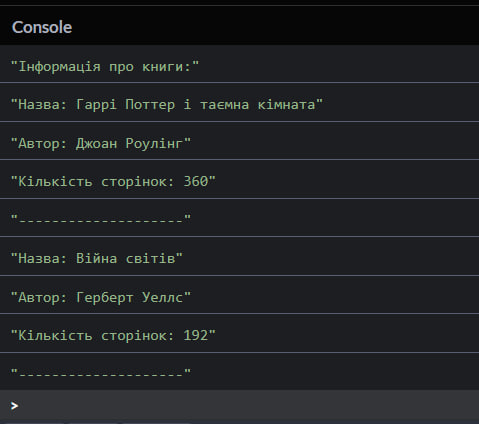Click the number 360 in the output

click(196, 181)
